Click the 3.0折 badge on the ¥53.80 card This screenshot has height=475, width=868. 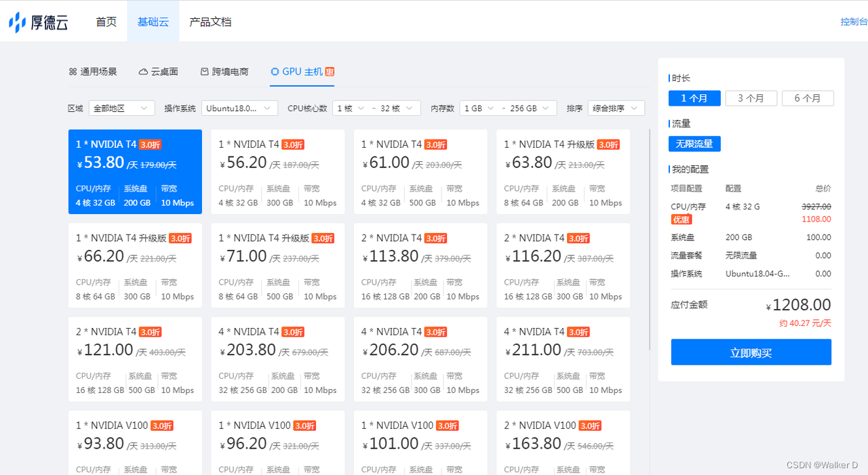tap(150, 144)
